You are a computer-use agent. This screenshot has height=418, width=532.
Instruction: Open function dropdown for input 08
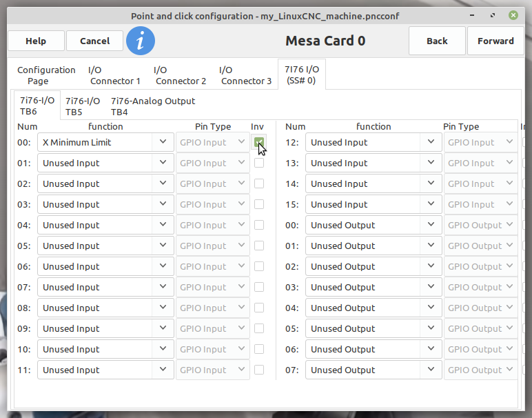[105, 308]
